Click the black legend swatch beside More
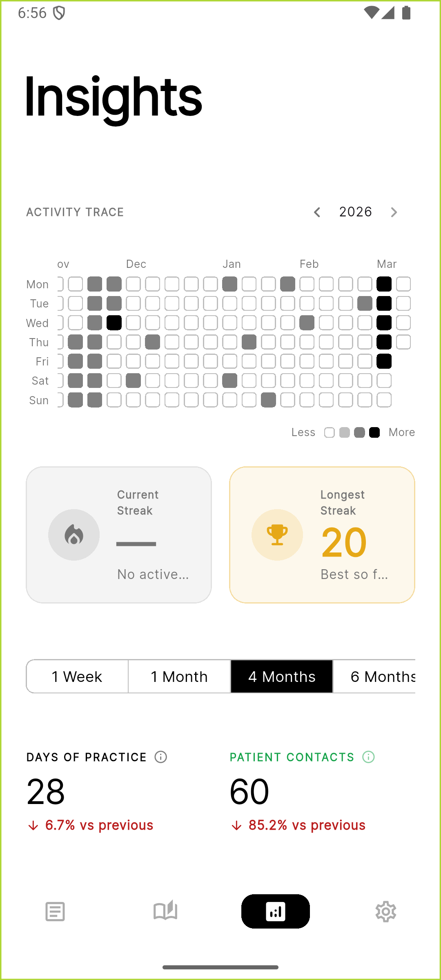 coord(374,432)
